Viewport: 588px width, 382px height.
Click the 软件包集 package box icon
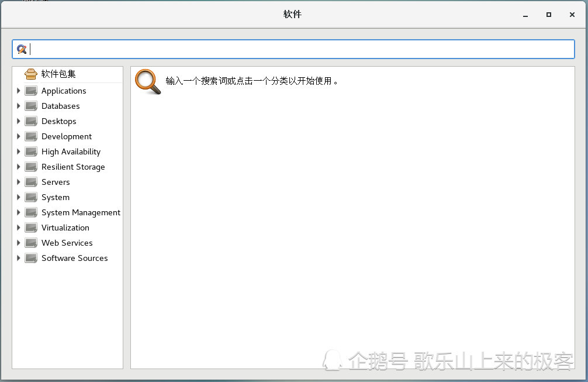pyautogui.click(x=31, y=74)
